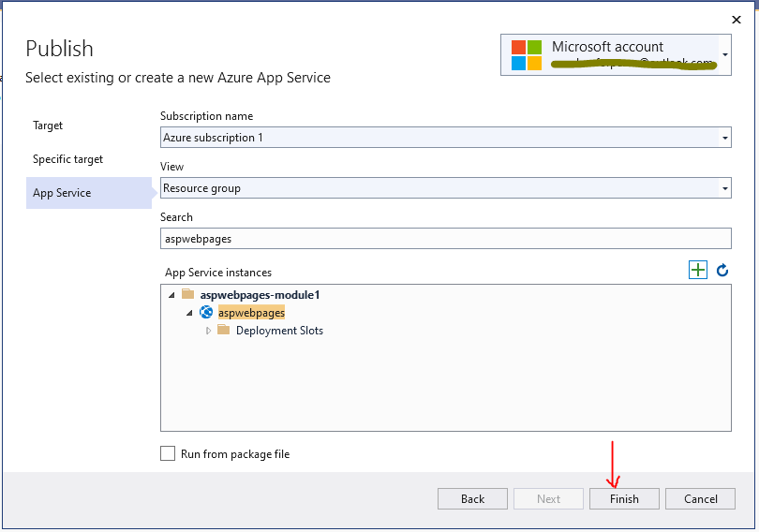The image size is (759, 532).
Task: Refresh the App Service instances list
Action: 722,270
